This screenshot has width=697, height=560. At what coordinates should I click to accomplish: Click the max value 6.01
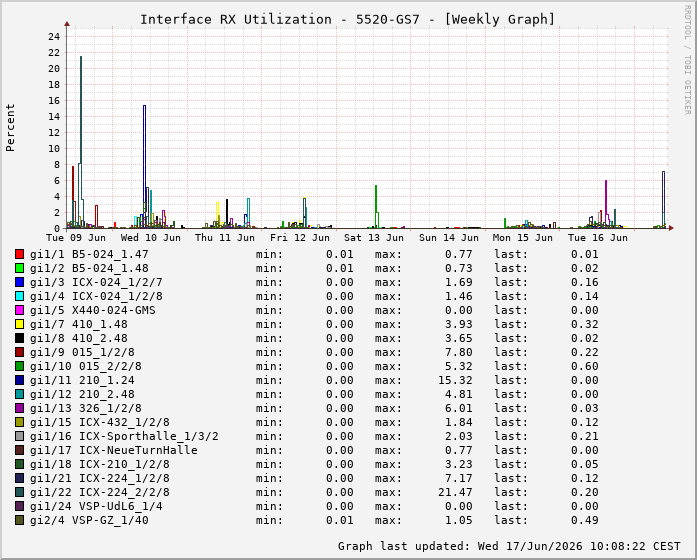tap(459, 408)
